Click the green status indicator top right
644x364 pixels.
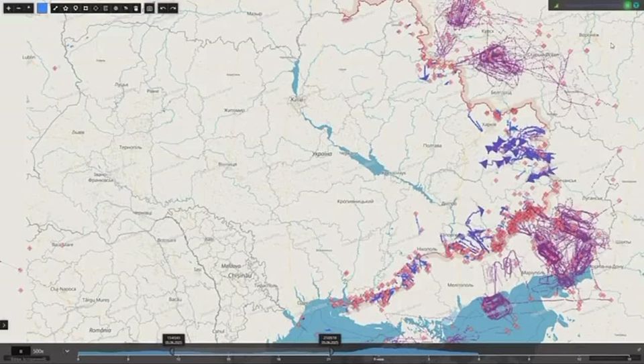point(627,5)
